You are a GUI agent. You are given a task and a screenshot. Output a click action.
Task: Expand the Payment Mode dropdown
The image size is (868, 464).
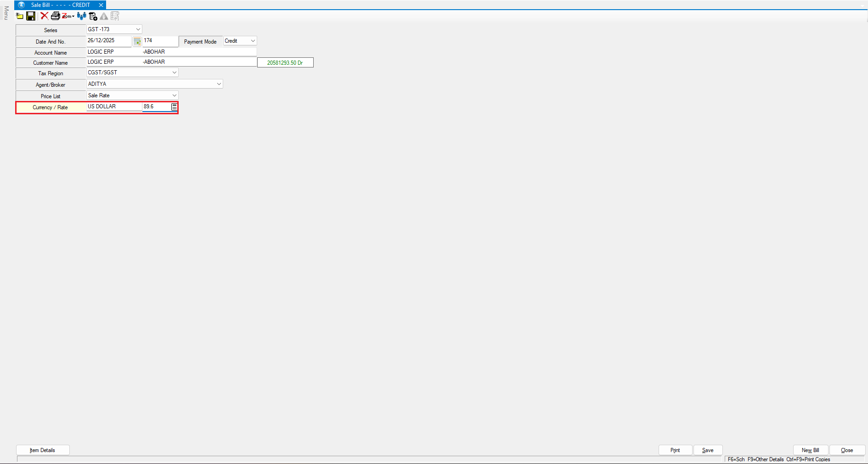coord(253,41)
